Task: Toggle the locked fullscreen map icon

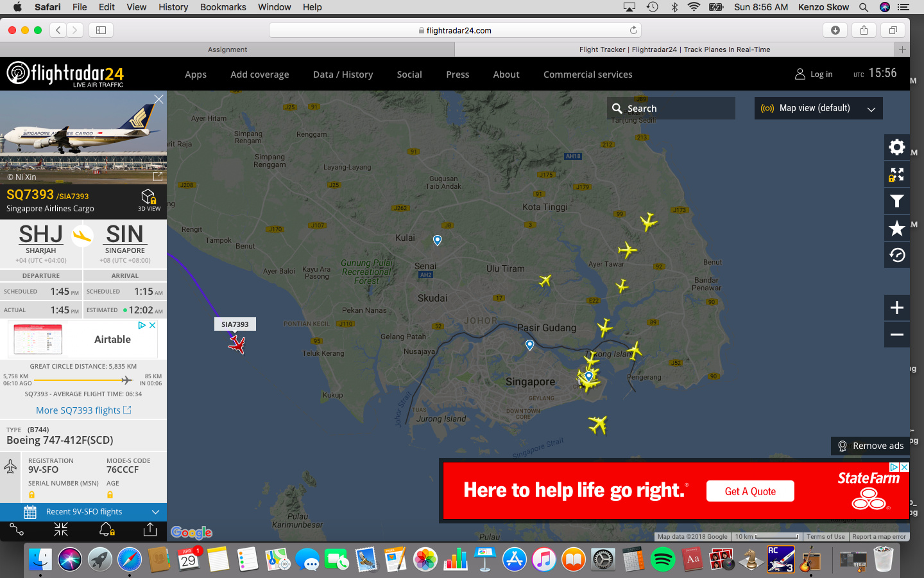Action: point(896,174)
